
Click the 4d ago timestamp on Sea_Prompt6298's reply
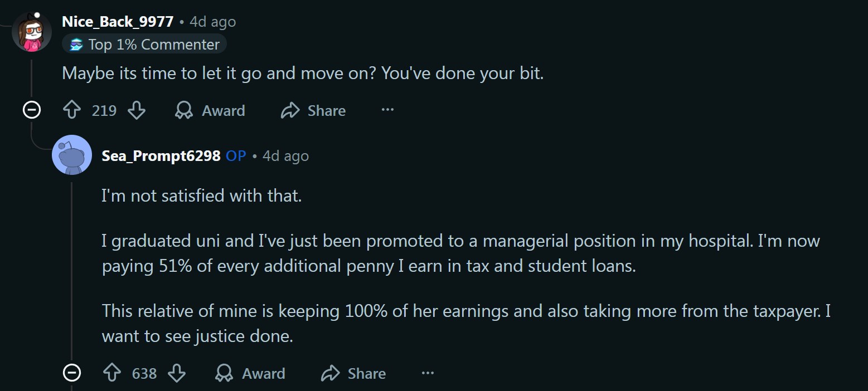[x=285, y=156]
